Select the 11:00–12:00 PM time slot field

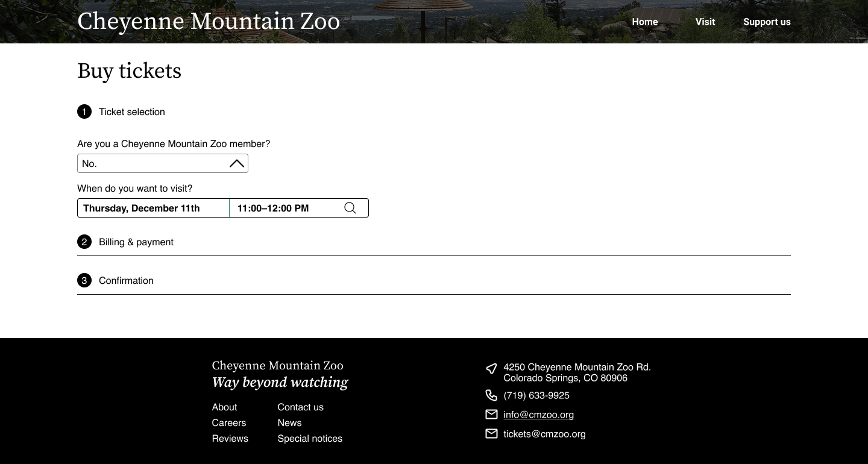pos(299,208)
